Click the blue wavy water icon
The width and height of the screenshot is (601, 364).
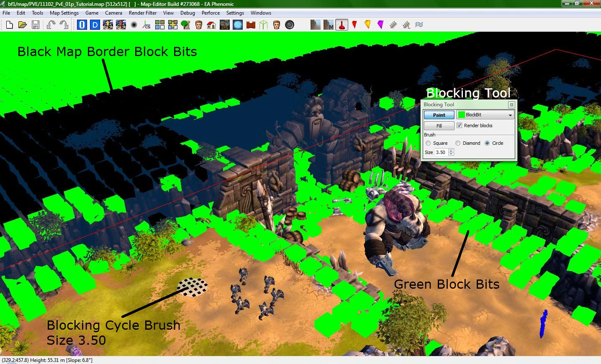(x=419, y=25)
